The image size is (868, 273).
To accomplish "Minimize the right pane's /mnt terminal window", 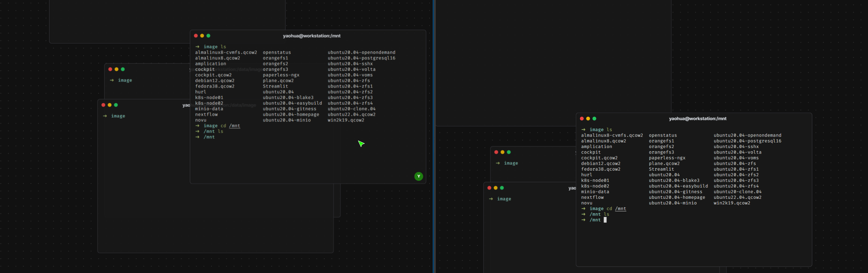I will pyautogui.click(x=588, y=119).
